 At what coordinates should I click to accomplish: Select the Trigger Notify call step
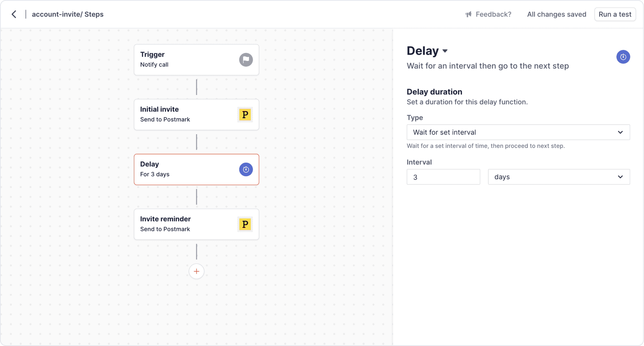point(185,60)
